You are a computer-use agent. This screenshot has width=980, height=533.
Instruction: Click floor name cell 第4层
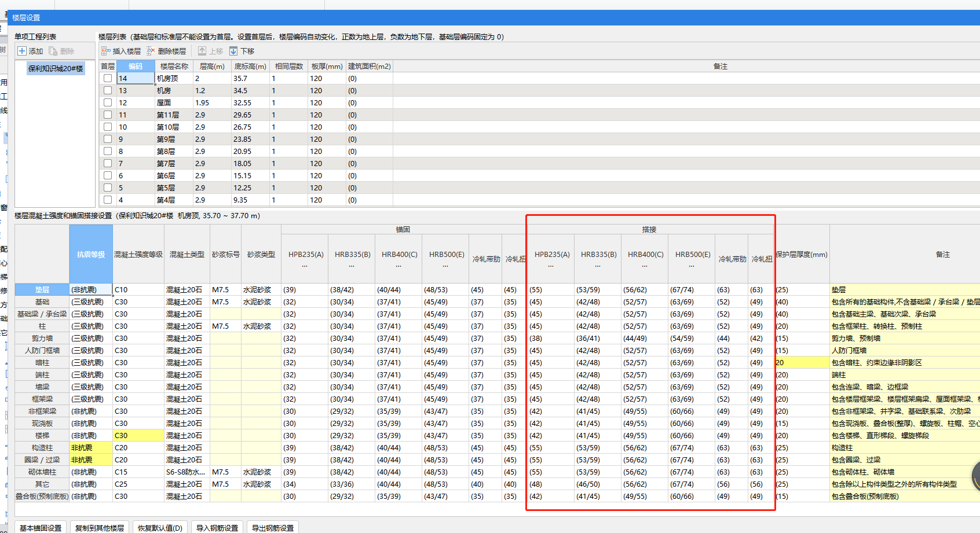coord(174,200)
